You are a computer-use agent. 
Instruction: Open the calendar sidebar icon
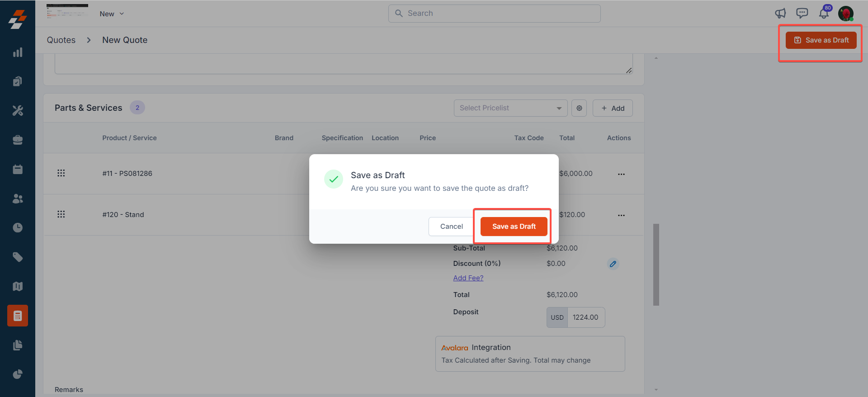pyautogui.click(x=18, y=169)
